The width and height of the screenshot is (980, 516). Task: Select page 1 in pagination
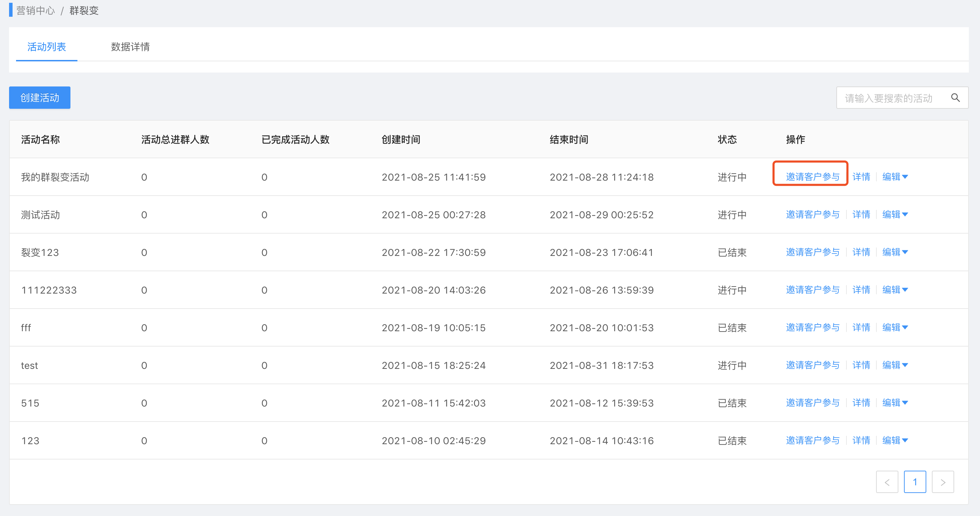coord(914,482)
